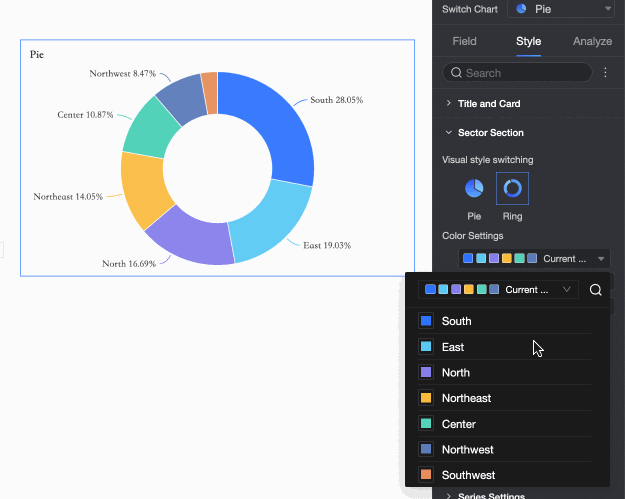Screen dimensions: 625x499
Task: Select the Ring visual style icon
Action: (512, 188)
